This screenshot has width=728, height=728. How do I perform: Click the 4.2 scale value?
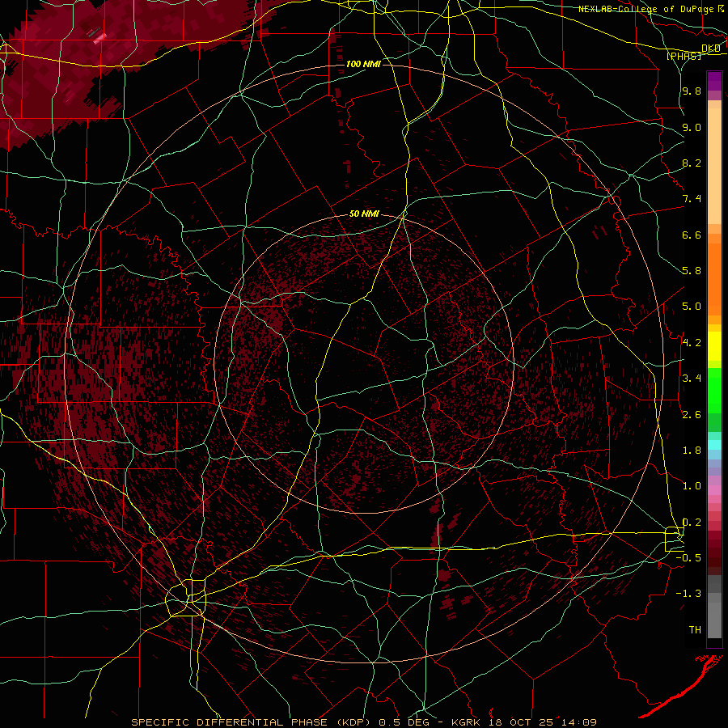[x=692, y=343]
